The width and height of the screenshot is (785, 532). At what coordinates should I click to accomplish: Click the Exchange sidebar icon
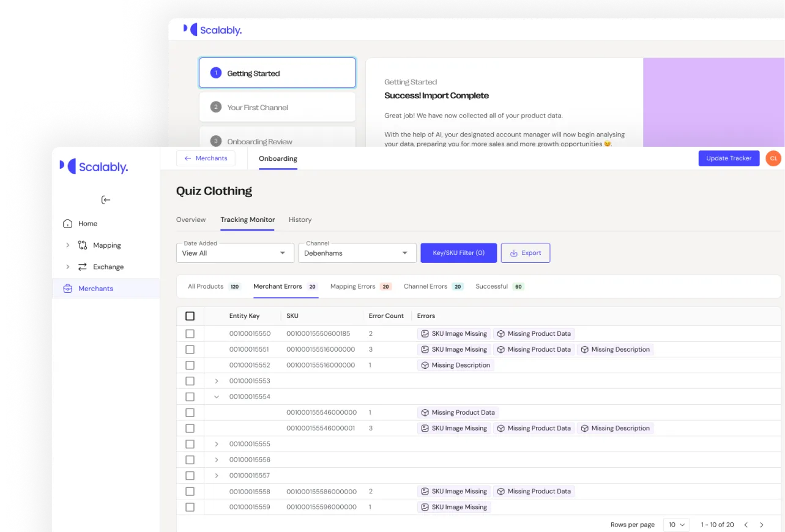82,267
